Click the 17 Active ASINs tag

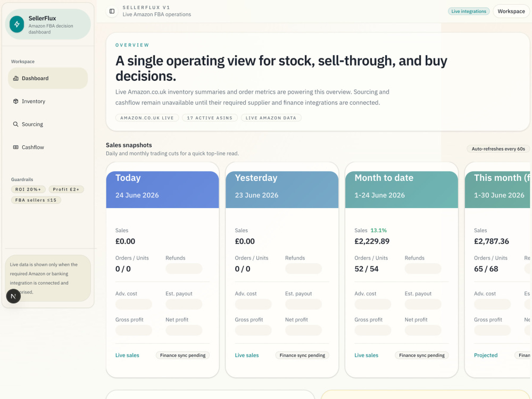210,118
